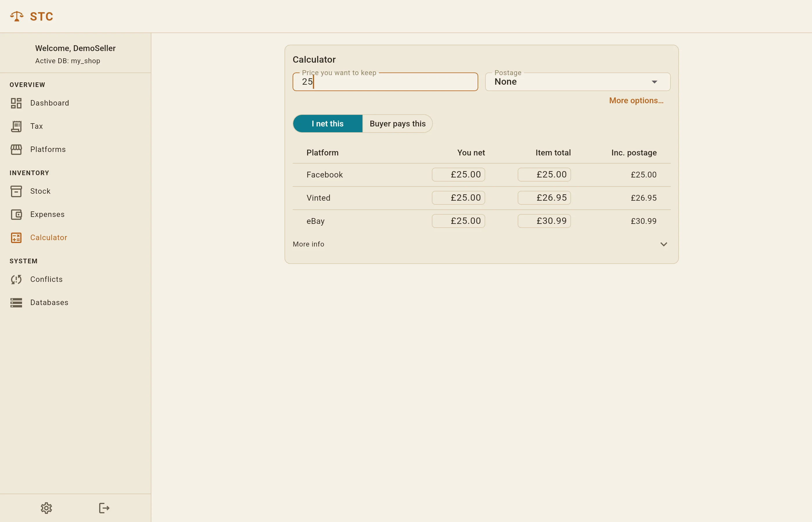Click the 'Calculator' card heading
The image size is (812, 522).
(x=314, y=60)
